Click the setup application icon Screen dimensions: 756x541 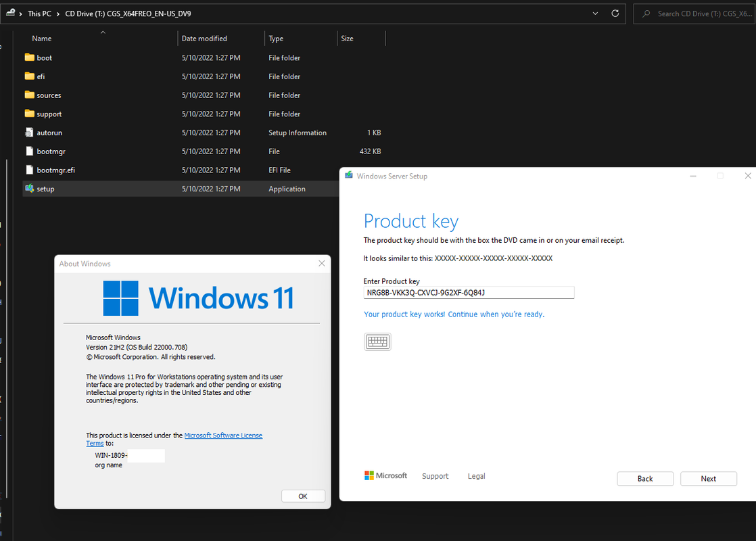coord(29,189)
